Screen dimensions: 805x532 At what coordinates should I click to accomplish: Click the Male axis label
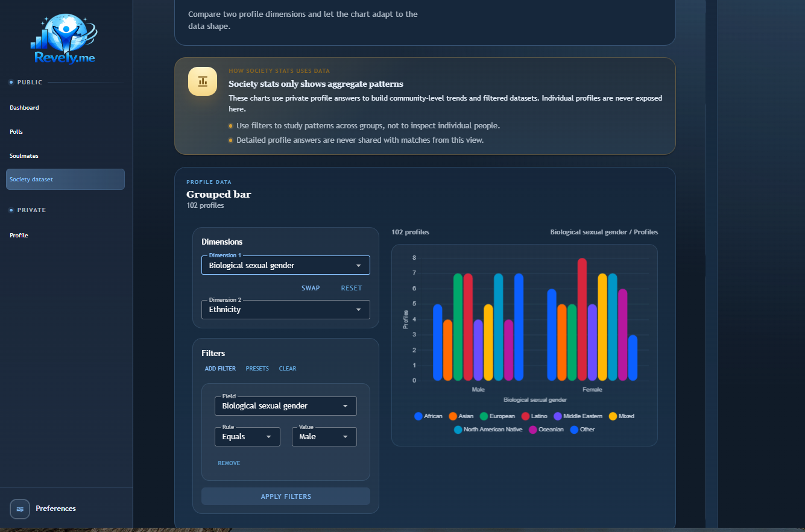tap(478, 390)
